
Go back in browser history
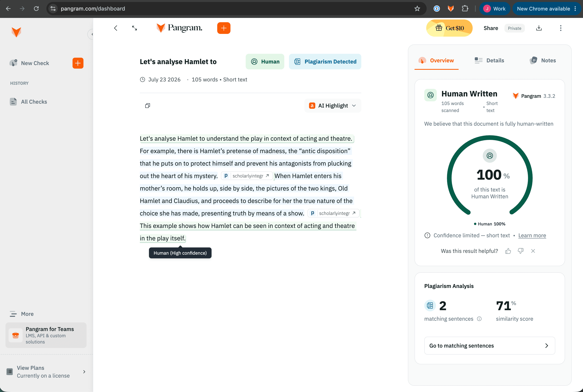pos(8,9)
